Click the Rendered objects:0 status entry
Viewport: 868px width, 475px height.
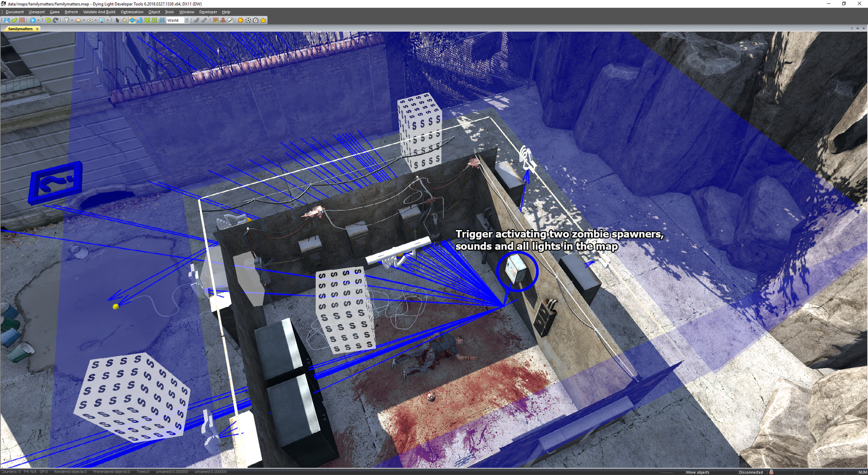[70, 472]
